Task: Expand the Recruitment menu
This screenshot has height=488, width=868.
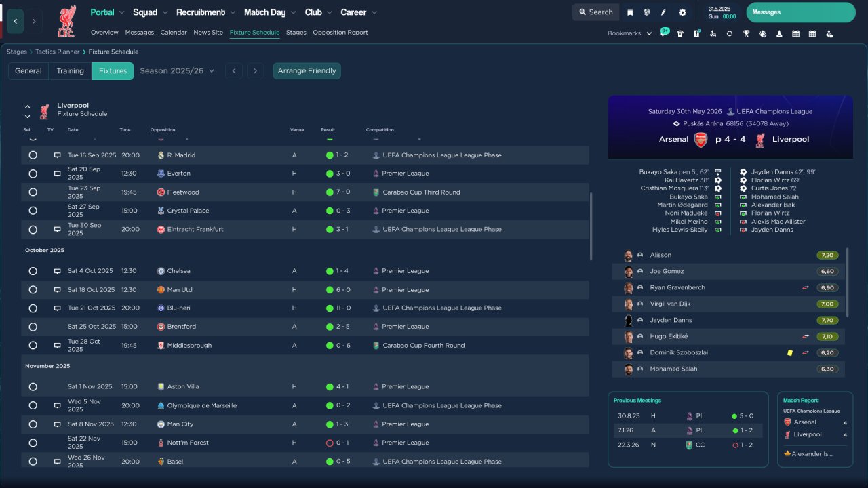Action: (x=205, y=12)
